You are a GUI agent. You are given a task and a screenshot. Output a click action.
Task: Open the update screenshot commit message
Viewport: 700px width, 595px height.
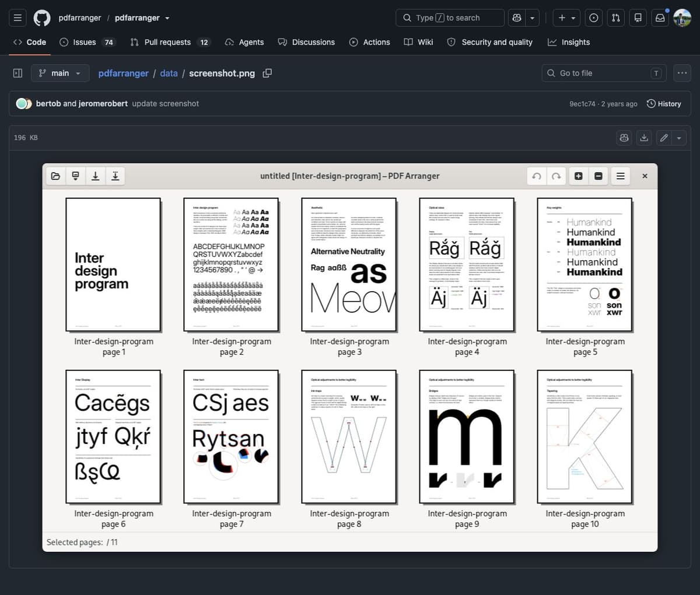pyautogui.click(x=165, y=104)
